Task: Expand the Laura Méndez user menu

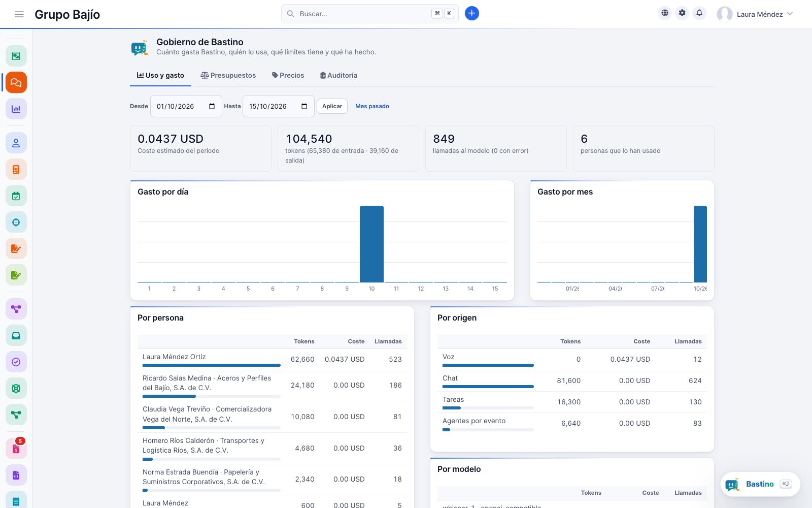Action: [755, 14]
